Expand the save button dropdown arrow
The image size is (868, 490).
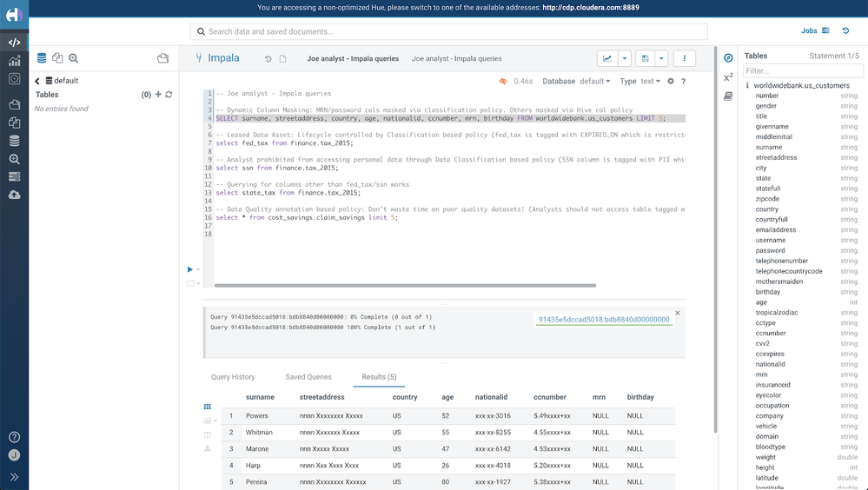click(x=661, y=59)
